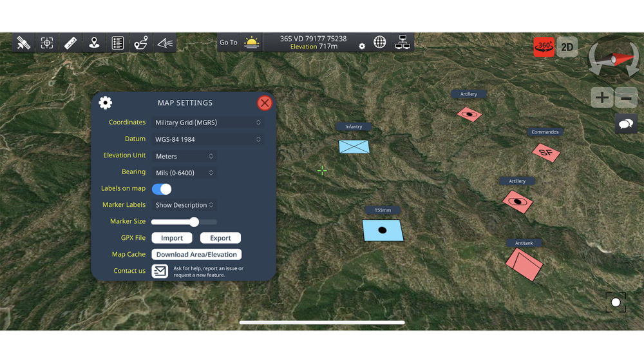Zoom out with the minus button
The width and height of the screenshot is (644, 363).
[x=626, y=97]
